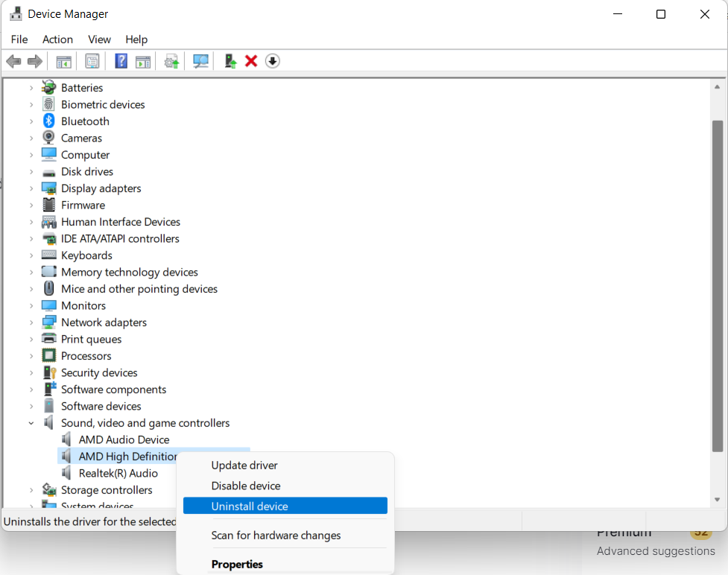Click the red X uninstall device icon
This screenshot has height=575, width=728.
click(251, 61)
